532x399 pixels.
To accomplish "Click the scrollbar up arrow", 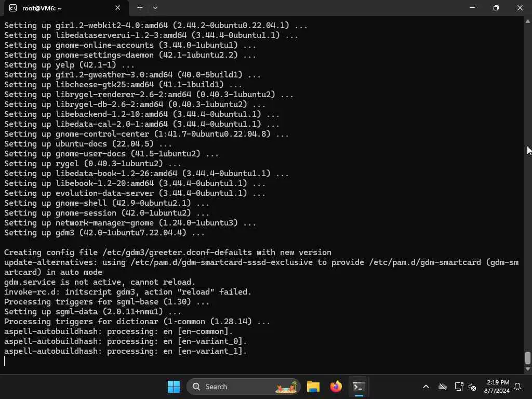I will 528,21.
